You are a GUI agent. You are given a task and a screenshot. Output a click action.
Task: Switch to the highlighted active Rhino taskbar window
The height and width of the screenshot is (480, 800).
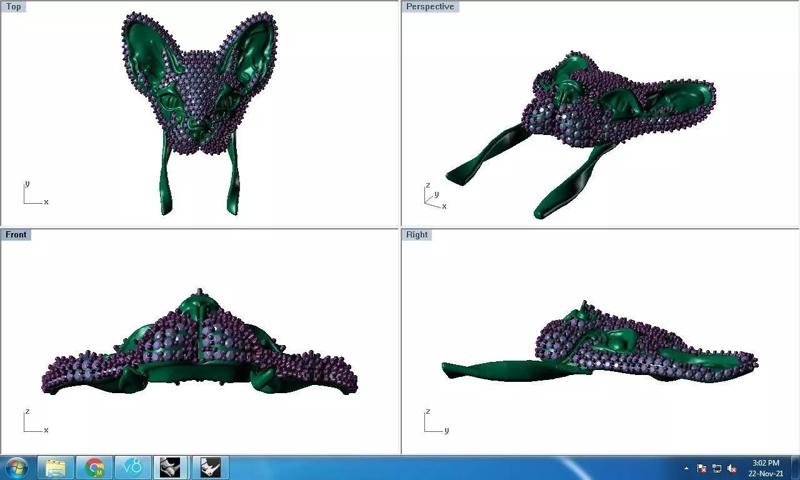click(x=171, y=468)
